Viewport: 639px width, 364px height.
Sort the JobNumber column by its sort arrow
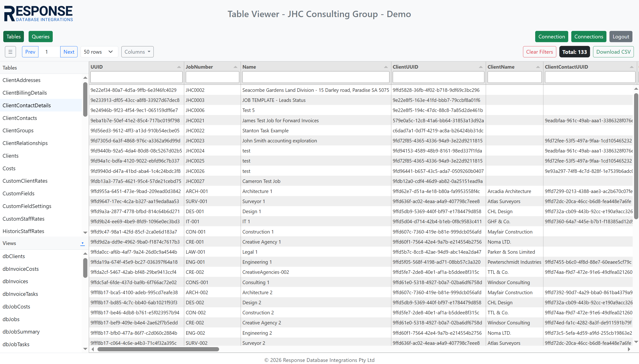[235, 67]
